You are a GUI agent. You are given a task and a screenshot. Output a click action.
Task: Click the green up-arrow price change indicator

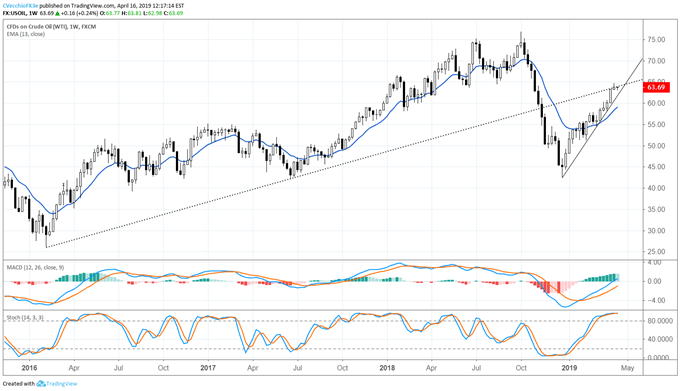point(57,13)
